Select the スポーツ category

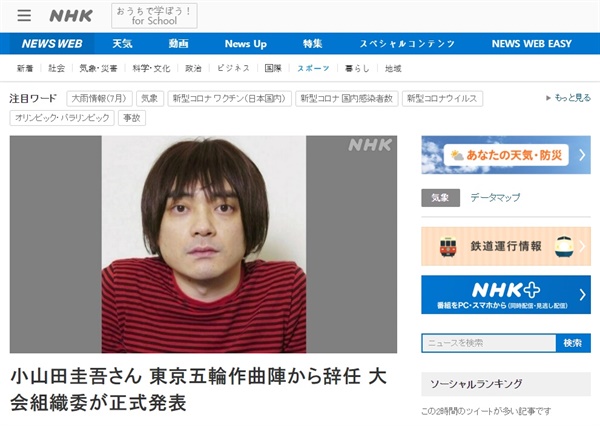click(x=313, y=69)
